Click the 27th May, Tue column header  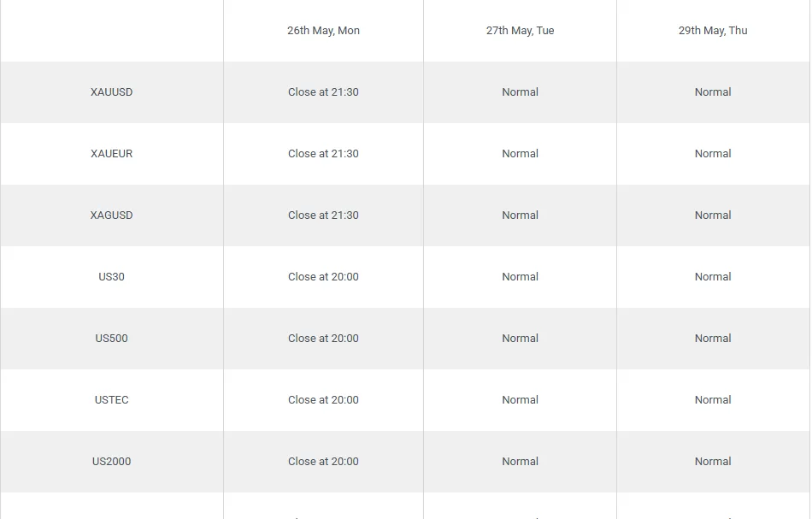[520, 31]
